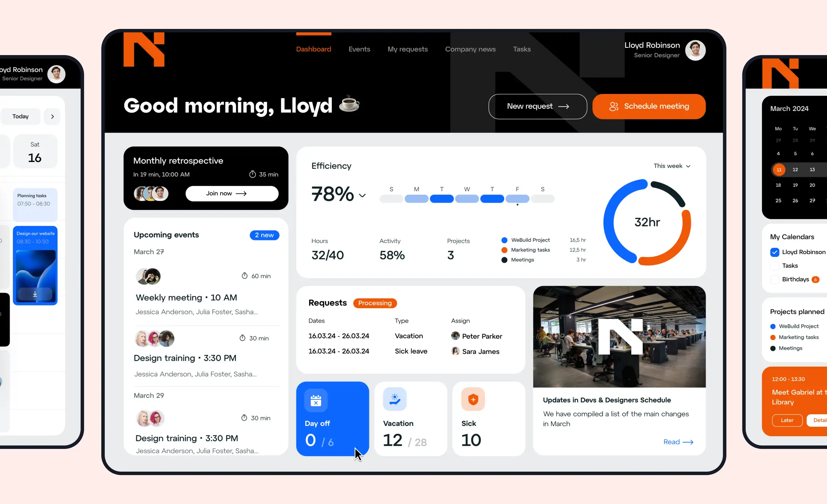
Task: Select the Dashboard tab
Action: pyautogui.click(x=314, y=49)
